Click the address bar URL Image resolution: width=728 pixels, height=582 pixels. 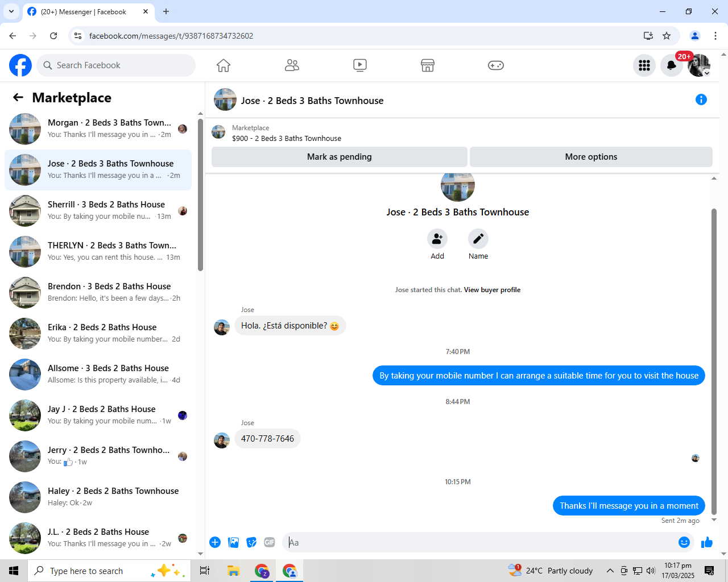click(x=171, y=36)
